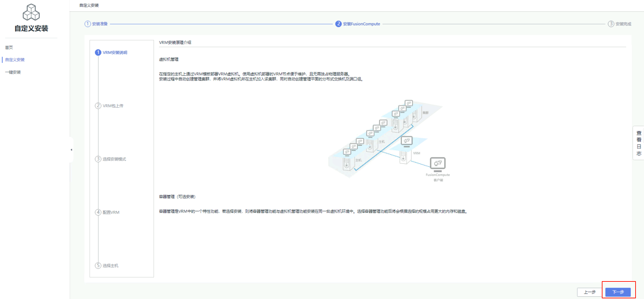644x299 pixels.
Task: Click the VRM server icon in diagram
Action: pyautogui.click(x=403, y=157)
